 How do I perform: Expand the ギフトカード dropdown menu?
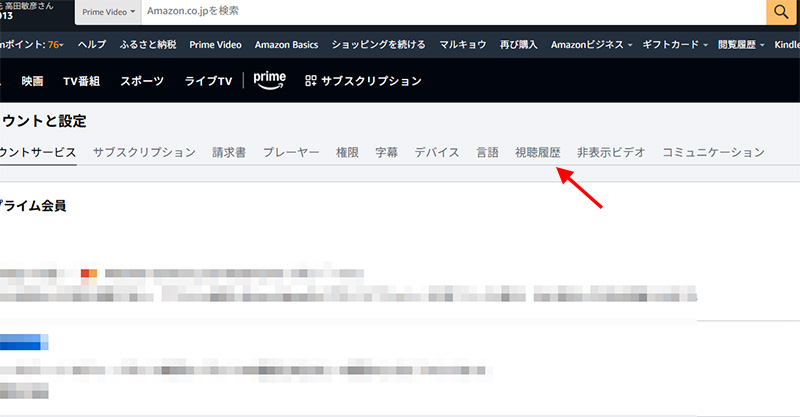677,45
